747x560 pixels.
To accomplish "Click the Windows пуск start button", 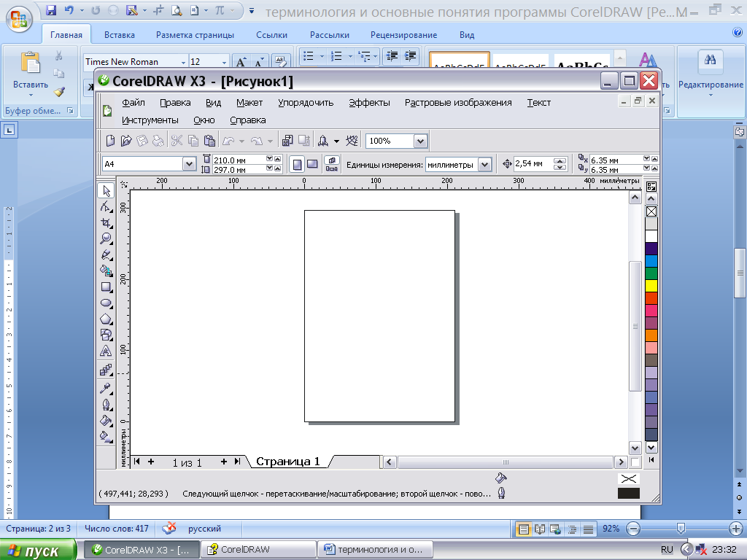I will coord(38,551).
